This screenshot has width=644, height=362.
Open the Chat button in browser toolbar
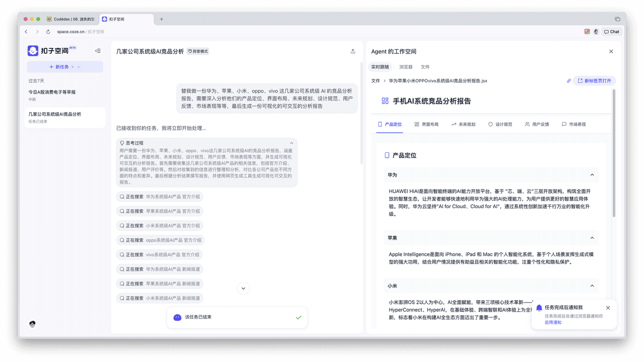(x=612, y=32)
